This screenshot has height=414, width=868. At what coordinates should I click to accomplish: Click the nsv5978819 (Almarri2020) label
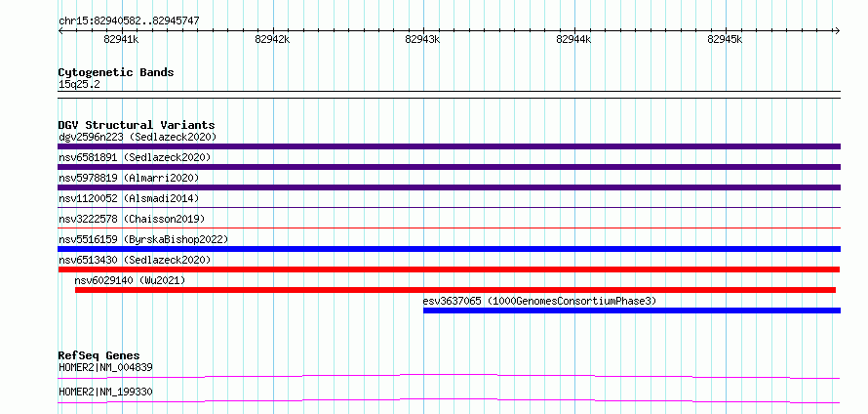pyautogui.click(x=129, y=178)
